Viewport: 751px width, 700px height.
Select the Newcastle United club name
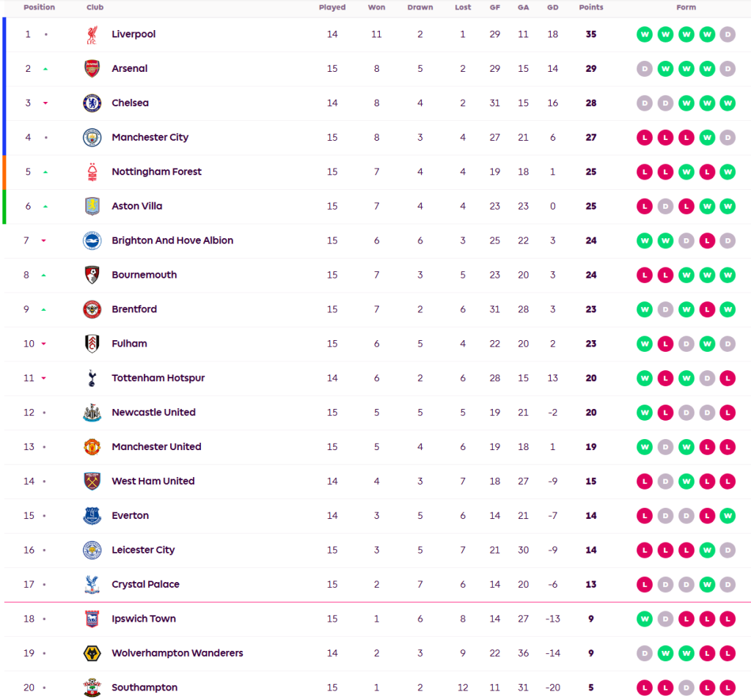click(x=153, y=413)
